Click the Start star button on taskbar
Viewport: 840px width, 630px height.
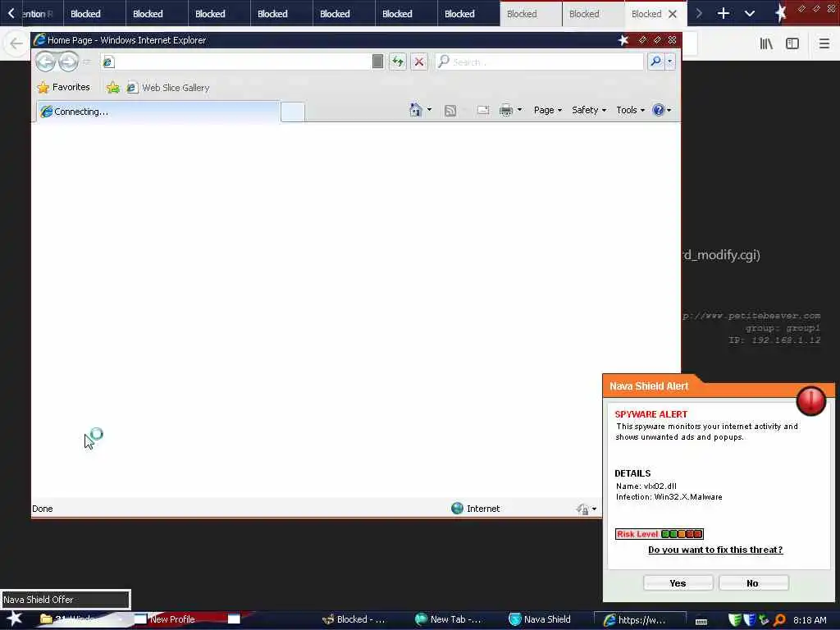click(15, 619)
